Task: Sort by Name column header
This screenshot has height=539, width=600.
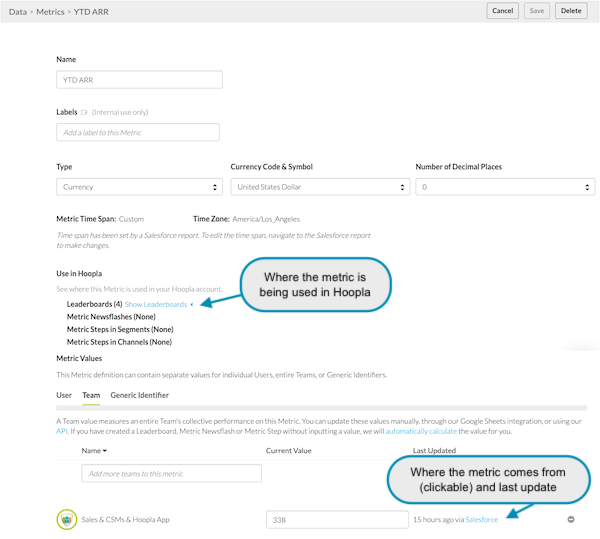Action: click(x=94, y=451)
